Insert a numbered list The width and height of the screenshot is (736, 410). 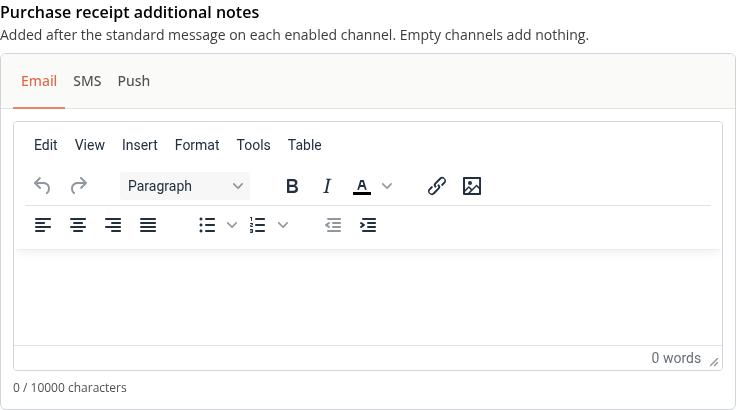point(258,225)
